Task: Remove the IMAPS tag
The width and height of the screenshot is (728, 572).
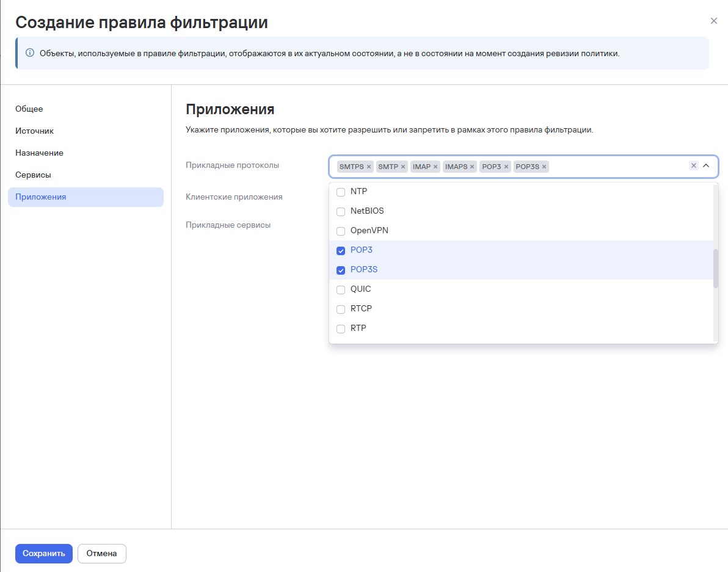Action: click(472, 167)
